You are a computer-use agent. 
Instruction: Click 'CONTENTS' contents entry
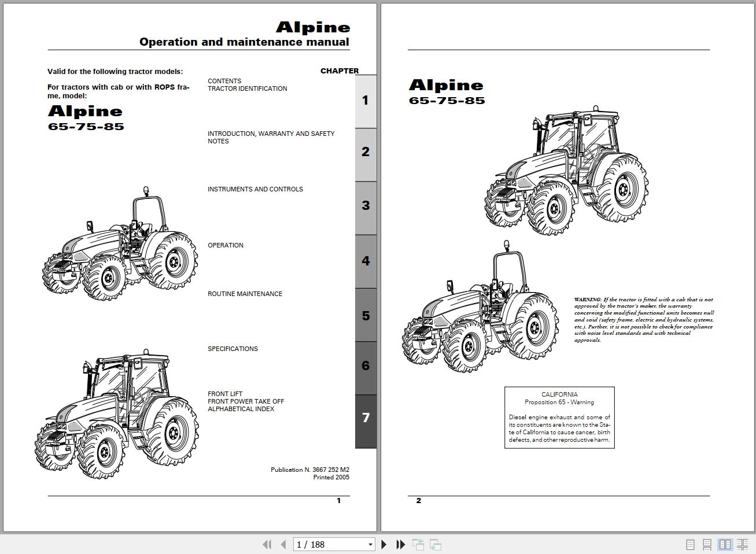[x=224, y=81]
